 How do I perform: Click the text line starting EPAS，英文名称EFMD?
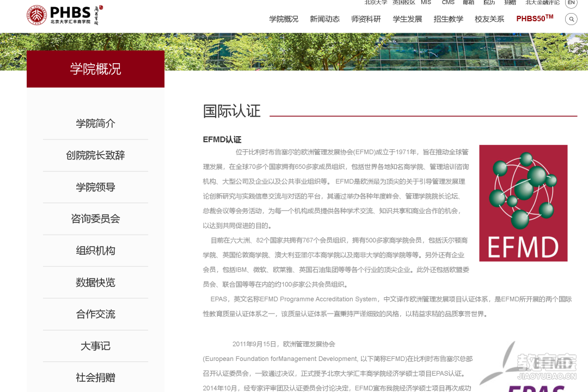391,299
